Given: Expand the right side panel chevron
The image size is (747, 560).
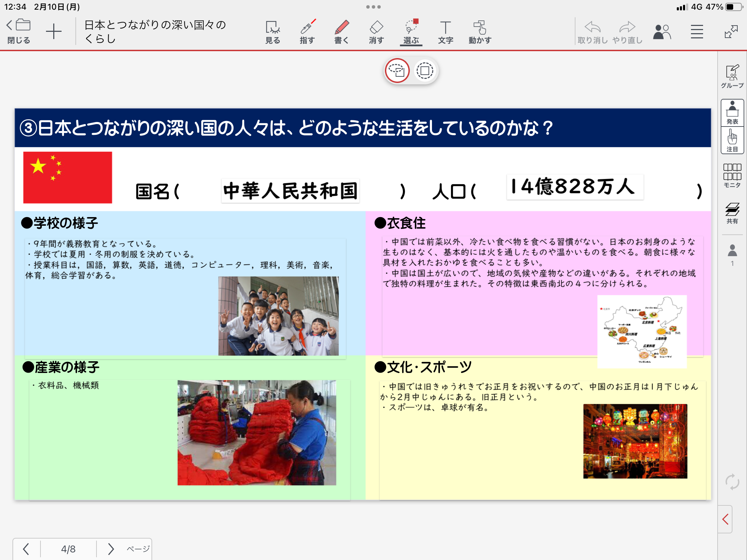Looking at the screenshot, I should 726,519.
